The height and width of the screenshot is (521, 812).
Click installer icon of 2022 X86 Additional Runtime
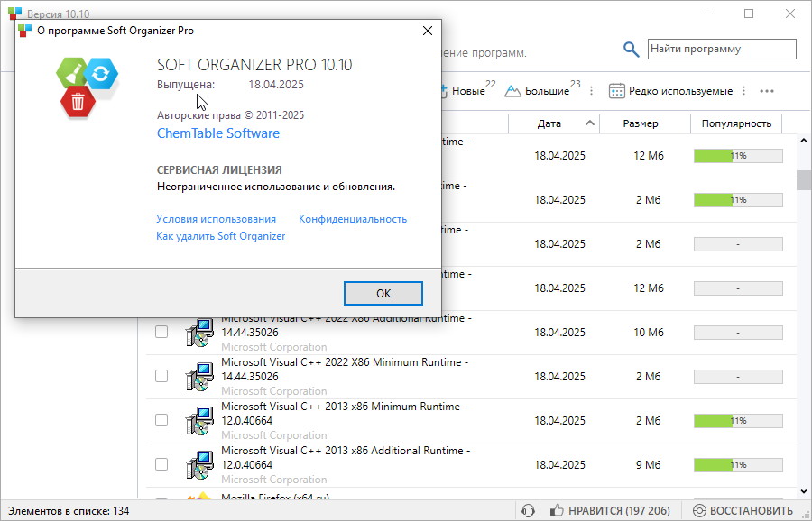click(198, 333)
